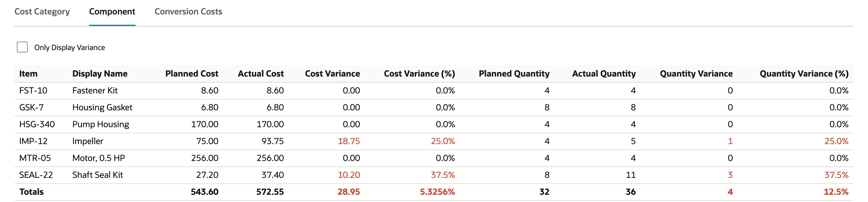The width and height of the screenshot is (868, 202).
Task: Click total quantity variance percent 12.5%
Action: (836, 191)
